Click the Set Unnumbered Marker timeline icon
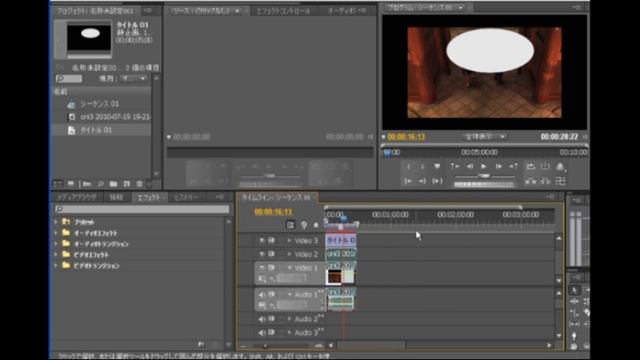640x360 pixels. coord(316,225)
